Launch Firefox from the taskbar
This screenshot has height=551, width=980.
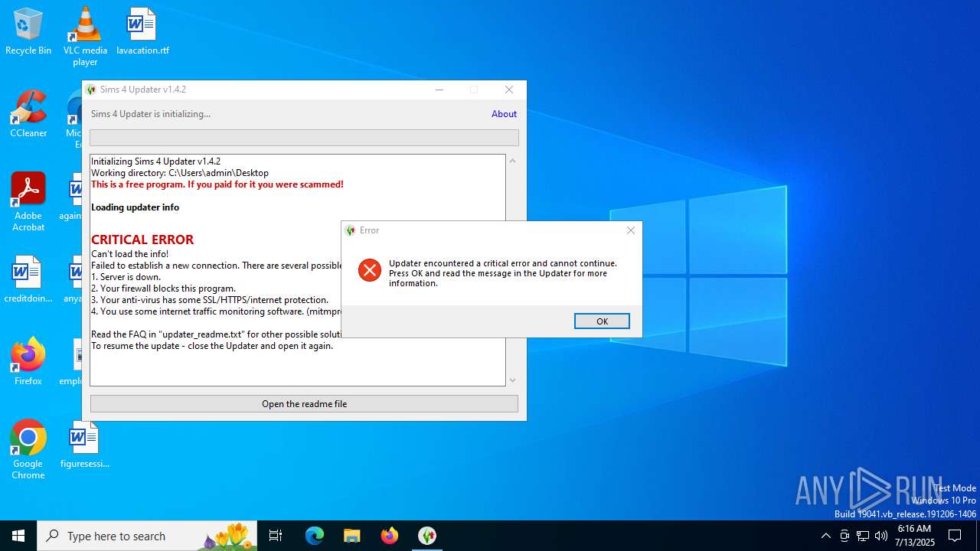[390, 536]
